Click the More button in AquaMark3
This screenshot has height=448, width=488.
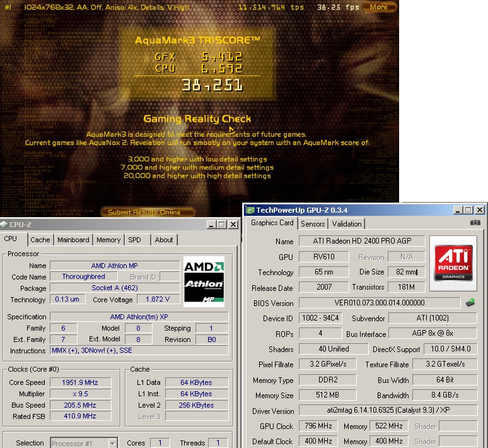point(379,7)
